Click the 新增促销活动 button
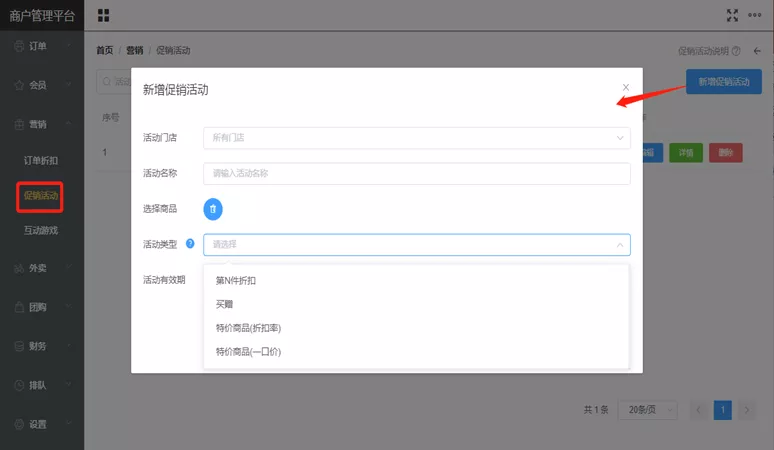Image resolution: width=774 pixels, height=450 pixels. click(724, 82)
